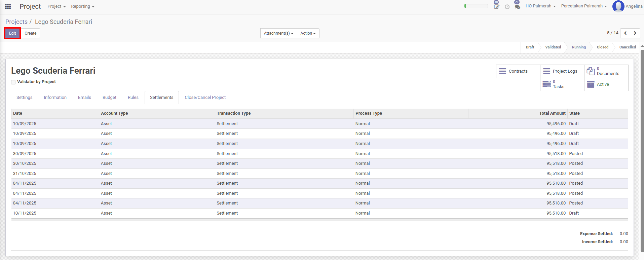Open the Documents stat button
The width and height of the screenshot is (644, 260).
[606, 71]
